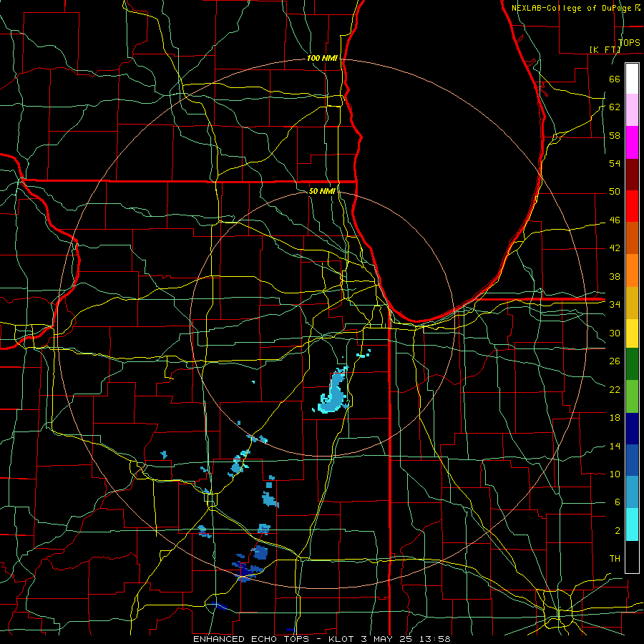Pick the black TH swatch at the legend bottom

coord(632,557)
